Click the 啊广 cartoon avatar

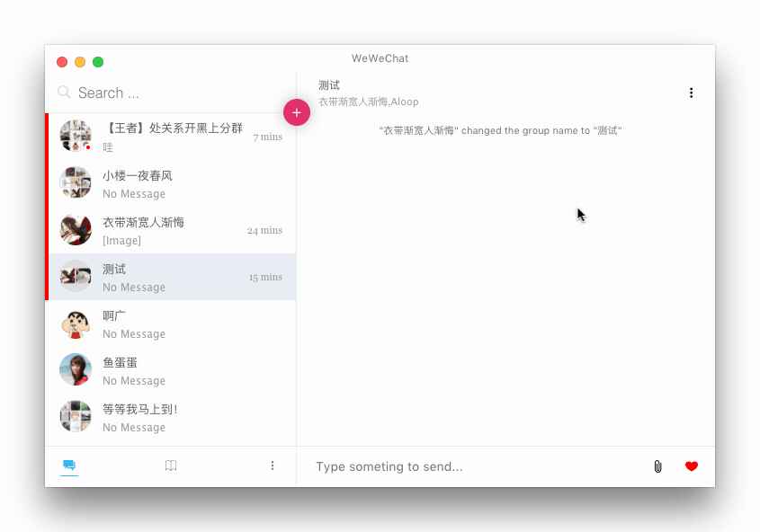click(76, 324)
